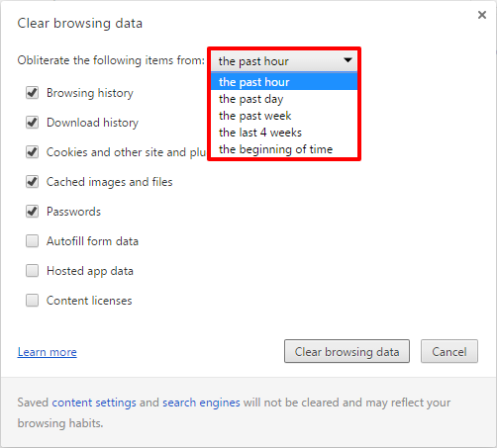Select 'the beginning of time' option

point(284,149)
